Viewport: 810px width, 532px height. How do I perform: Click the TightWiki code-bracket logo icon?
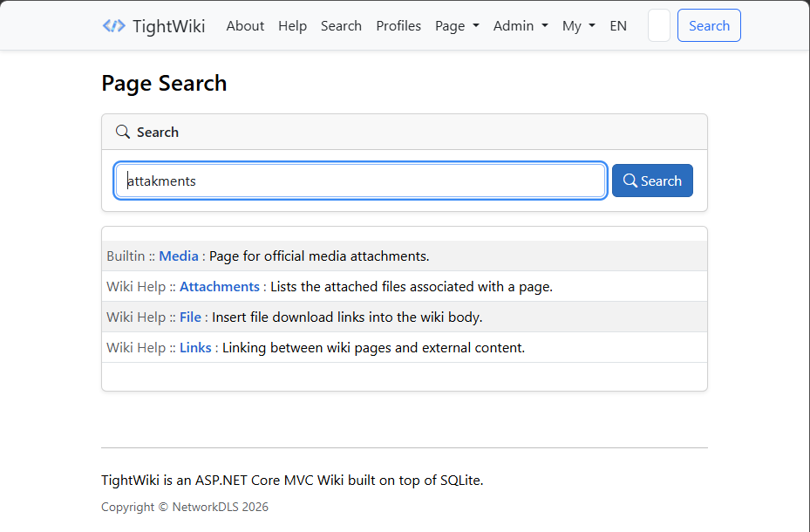coord(113,26)
